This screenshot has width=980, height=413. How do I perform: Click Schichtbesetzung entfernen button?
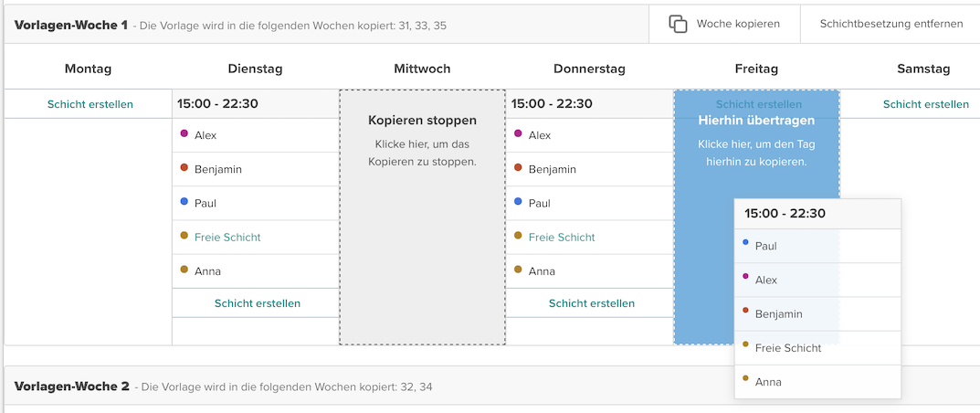coord(890,24)
